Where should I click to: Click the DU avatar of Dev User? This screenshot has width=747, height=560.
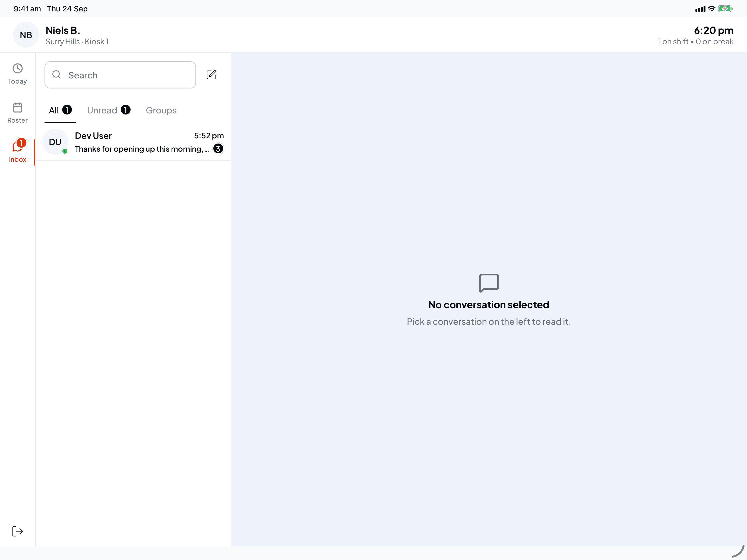pyautogui.click(x=55, y=142)
